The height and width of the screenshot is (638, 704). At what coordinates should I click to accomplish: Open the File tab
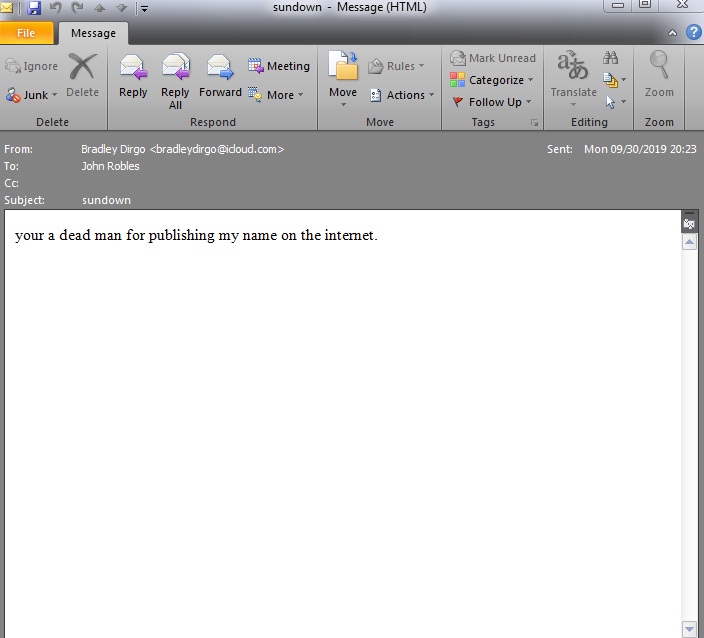[x=26, y=33]
